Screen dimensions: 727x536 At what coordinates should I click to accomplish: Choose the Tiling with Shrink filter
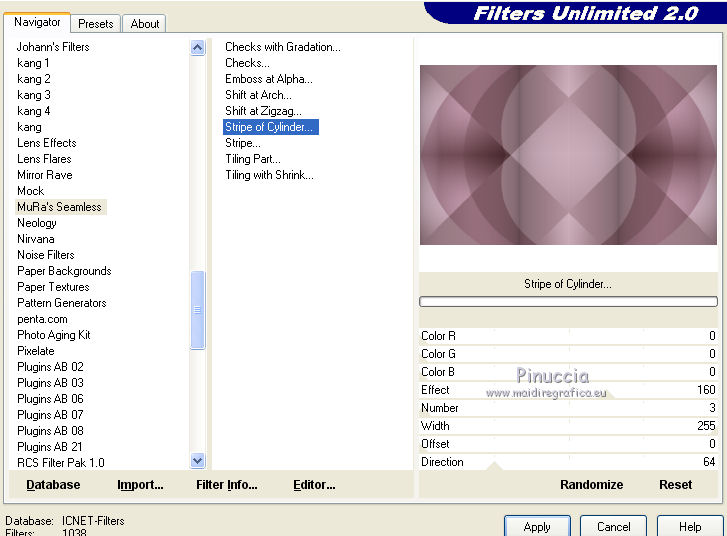269,175
